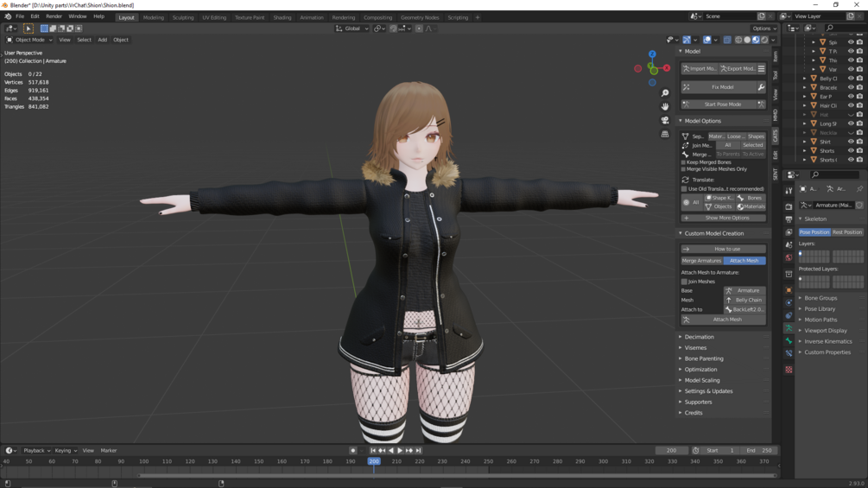Open the Bone Constraints properties tab icon

tap(789, 353)
